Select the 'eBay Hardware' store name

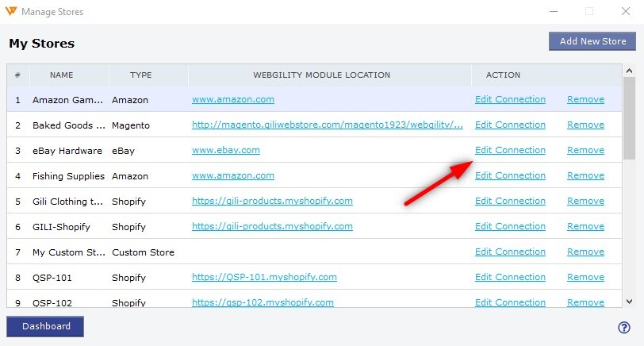click(67, 151)
